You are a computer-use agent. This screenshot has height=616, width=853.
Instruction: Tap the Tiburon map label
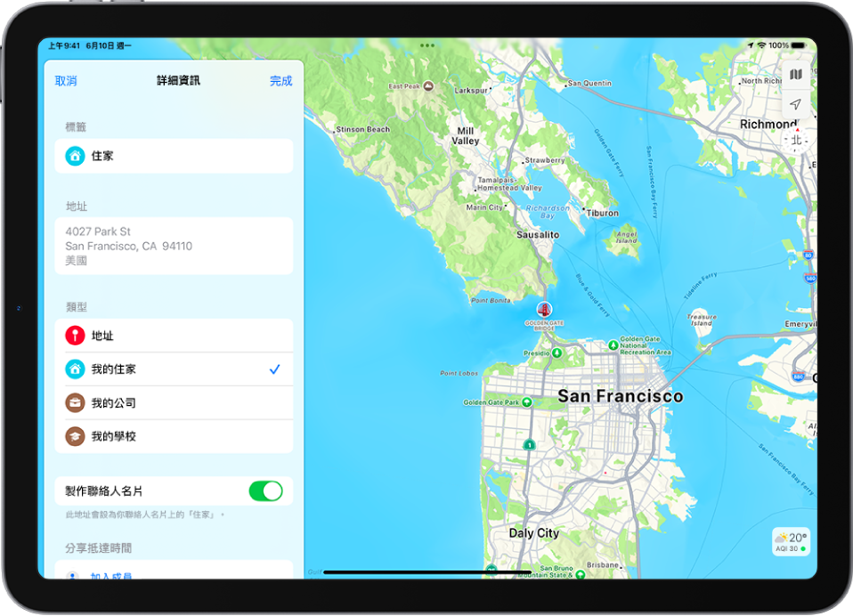pyautogui.click(x=602, y=213)
